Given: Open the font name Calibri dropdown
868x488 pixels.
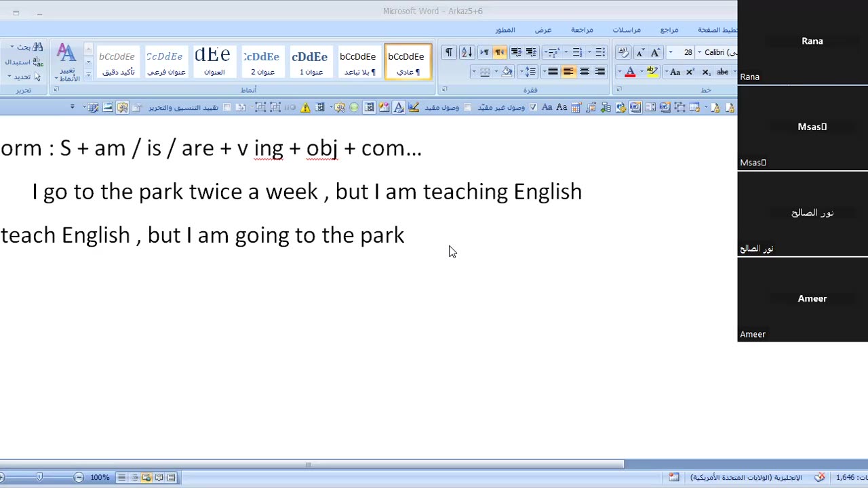Looking at the screenshot, I should 700,52.
